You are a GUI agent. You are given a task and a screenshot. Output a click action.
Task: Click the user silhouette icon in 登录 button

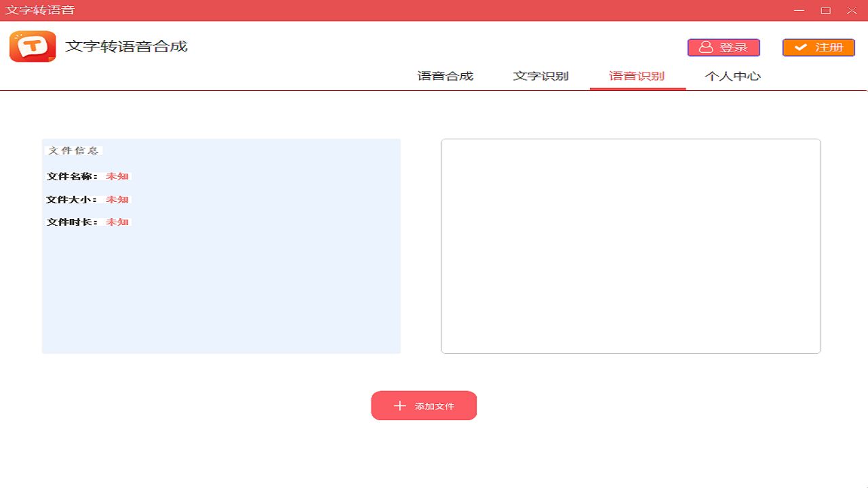coord(705,47)
